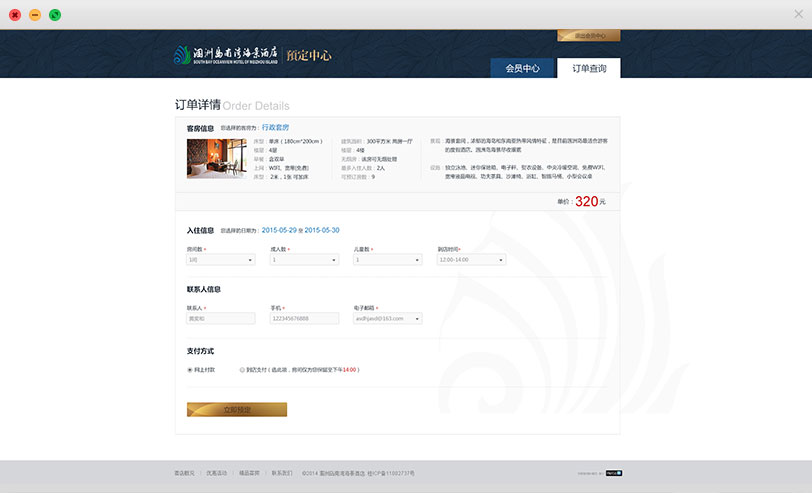Screen dimensions: 812x493
Task: Click the gray X icon at top right
Action: pos(796,14)
